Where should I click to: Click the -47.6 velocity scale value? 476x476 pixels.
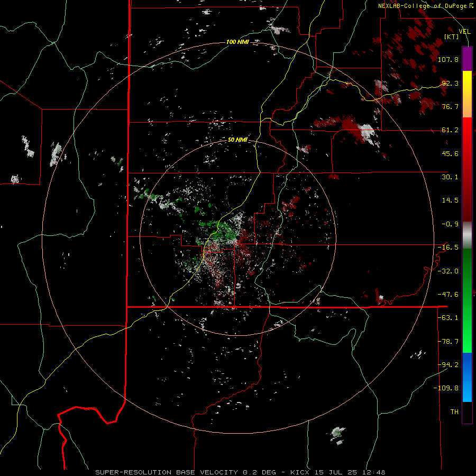tap(448, 295)
